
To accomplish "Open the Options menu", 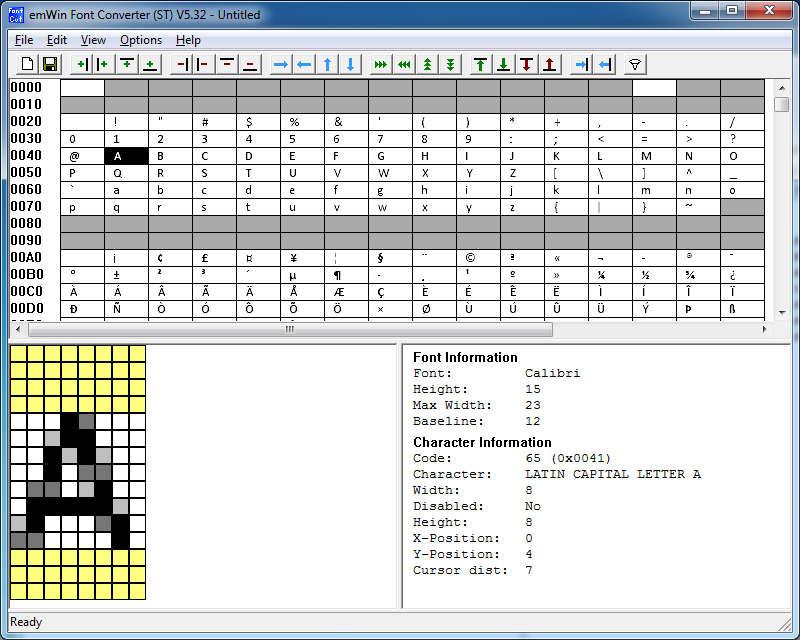I will pyautogui.click(x=141, y=40).
